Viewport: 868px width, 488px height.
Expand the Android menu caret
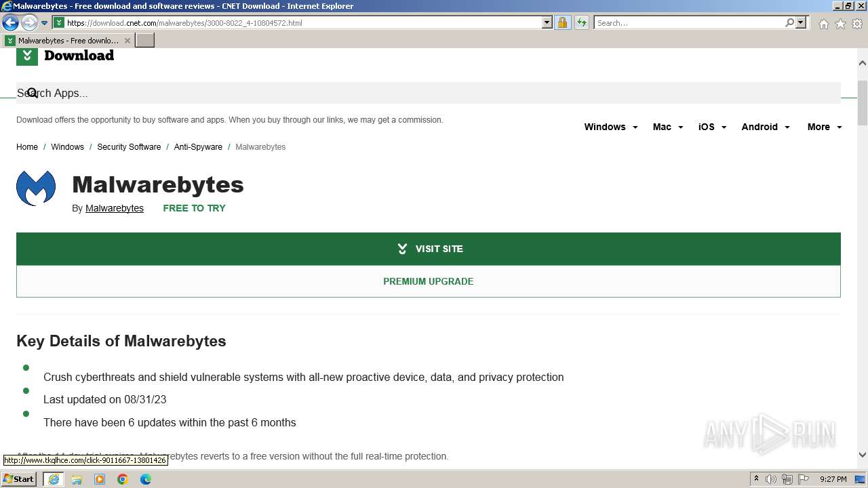(787, 127)
